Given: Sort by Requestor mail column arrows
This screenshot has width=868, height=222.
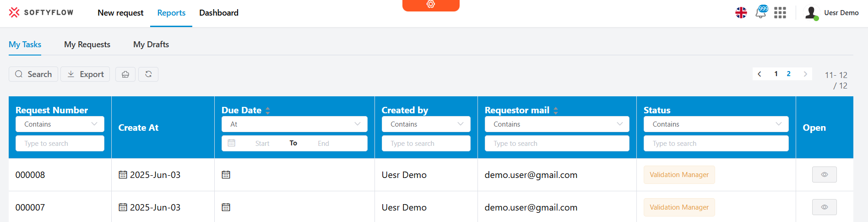Looking at the screenshot, I should [555, 111].
